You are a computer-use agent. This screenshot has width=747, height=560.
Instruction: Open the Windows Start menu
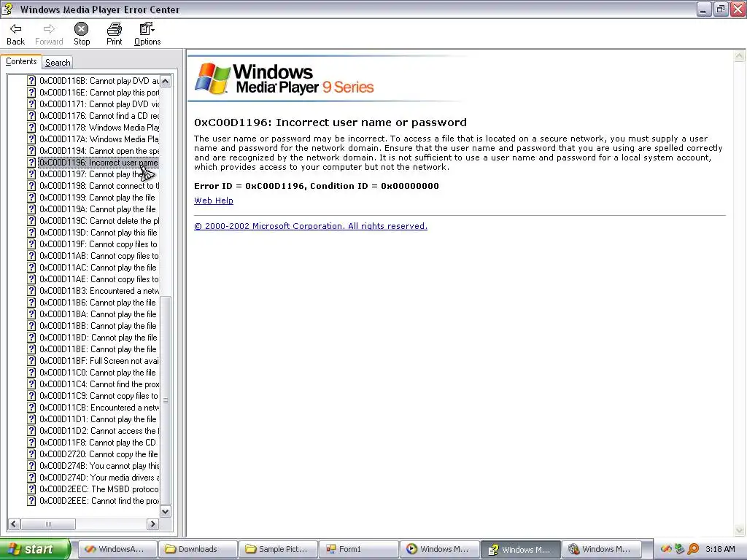pyautogui.click(x=34, y=549)
